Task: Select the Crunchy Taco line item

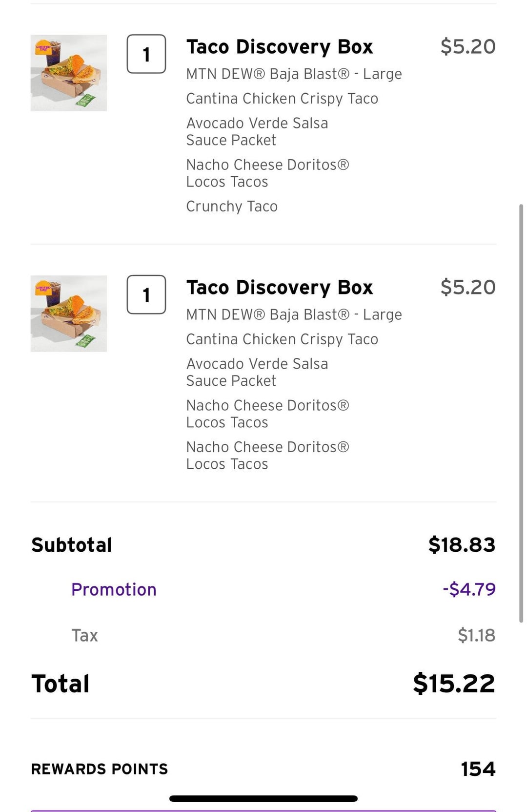Action: click(232, 207)
